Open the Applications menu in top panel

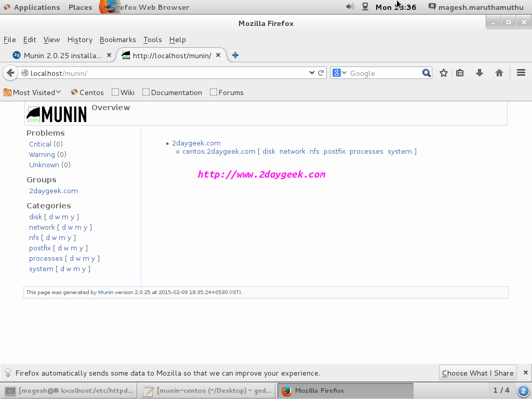point(32,7)
